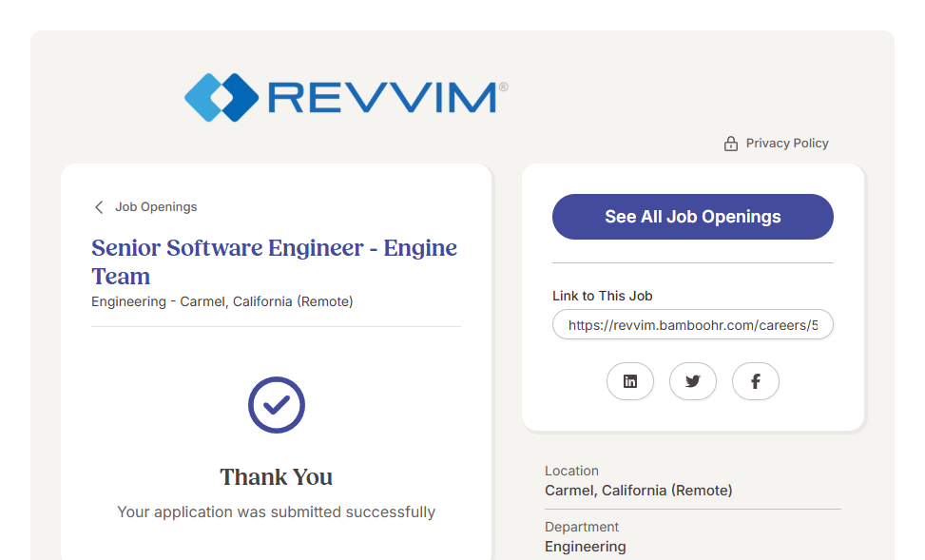
Task: Click the Link to This Job label
Action: click(603, 296)
